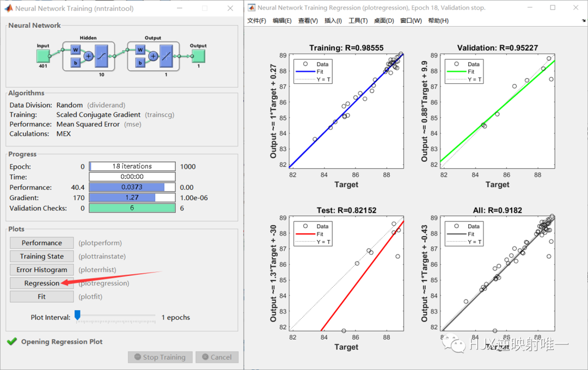Click the Stop Training button
This screenshot has width=588, height=370.
click(160, 357)
